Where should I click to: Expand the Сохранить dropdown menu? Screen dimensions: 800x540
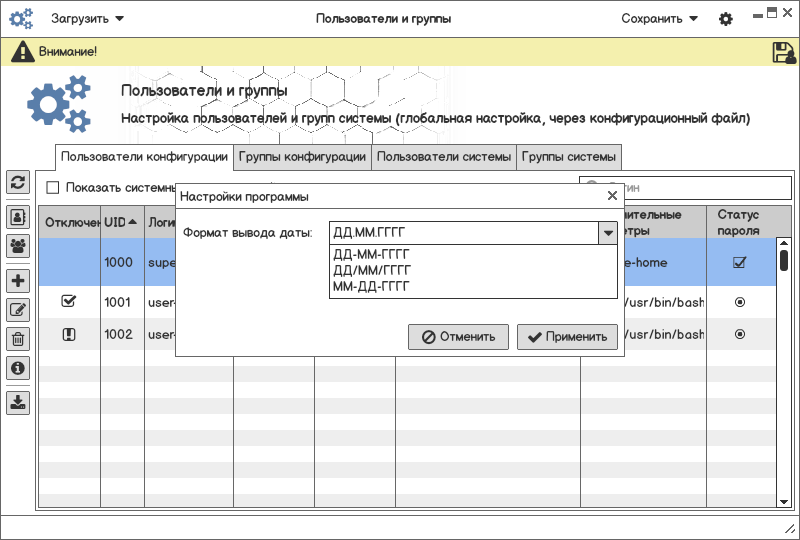tap(659, 19)
